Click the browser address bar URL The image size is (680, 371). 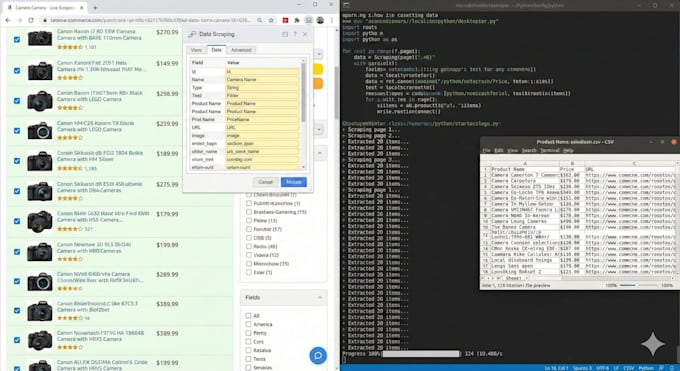[150, 20]
